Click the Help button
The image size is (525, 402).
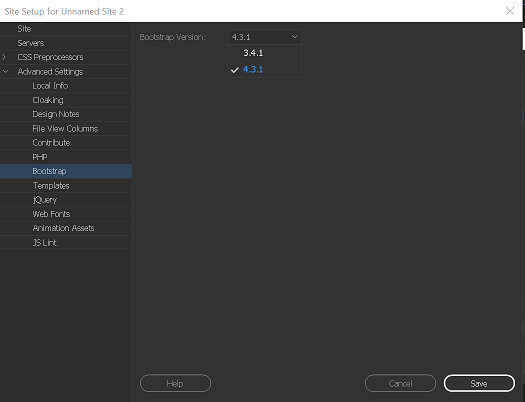[175, 383]
